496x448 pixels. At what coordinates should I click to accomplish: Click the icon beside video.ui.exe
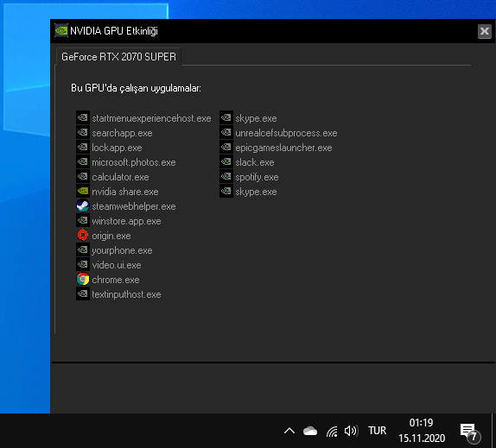click(83, 265)
